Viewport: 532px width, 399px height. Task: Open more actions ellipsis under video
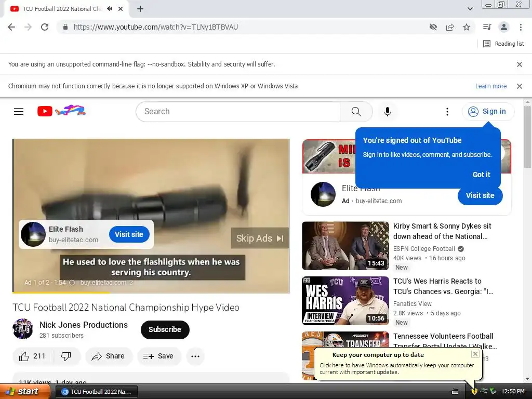point(195,356)
